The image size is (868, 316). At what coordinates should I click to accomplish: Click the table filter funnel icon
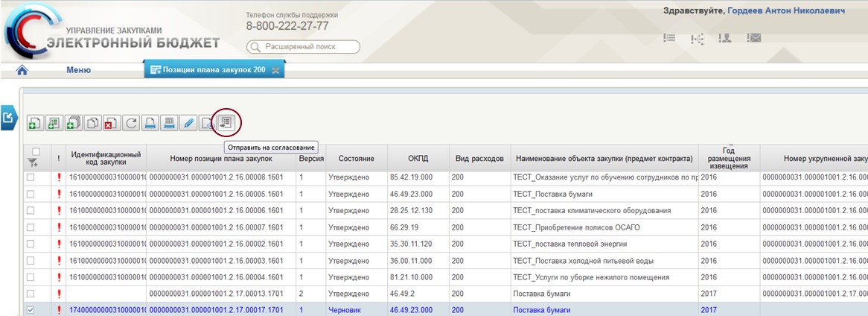33,162
